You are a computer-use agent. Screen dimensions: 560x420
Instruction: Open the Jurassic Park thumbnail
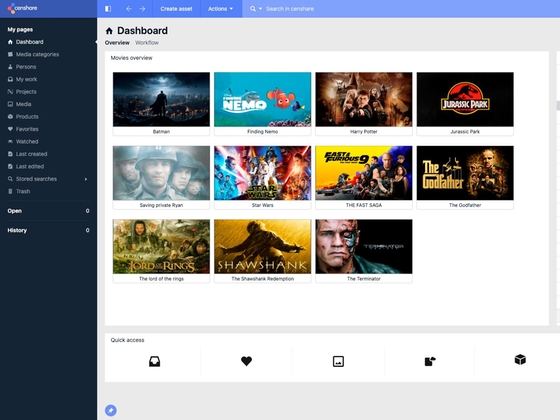pos(465,99)
